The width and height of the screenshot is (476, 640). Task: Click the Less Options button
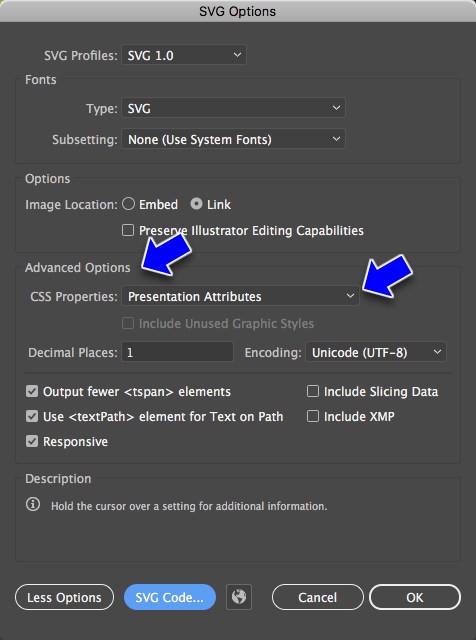pyautogui.click(x=65, y=597)
